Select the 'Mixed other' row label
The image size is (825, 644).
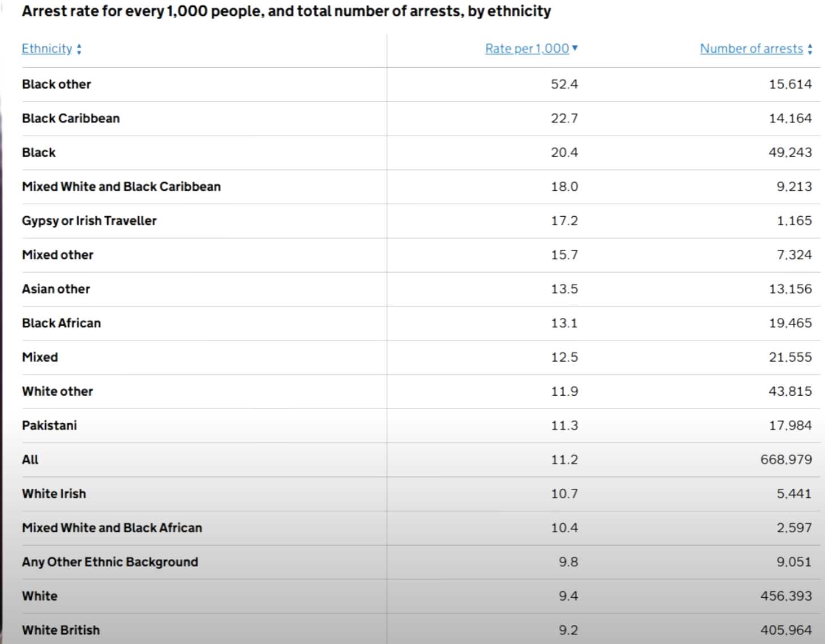[x=58, y=255]
